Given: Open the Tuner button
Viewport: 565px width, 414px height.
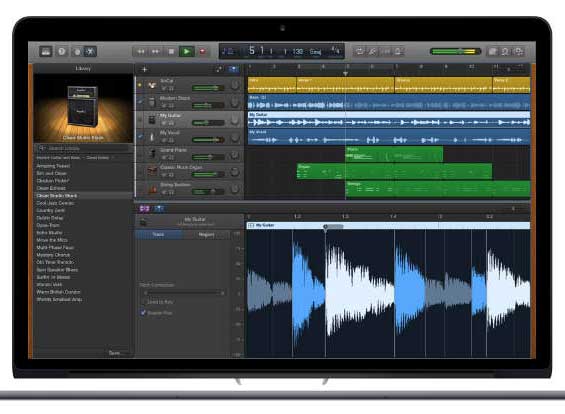Looking at the screenshot, I should coord(372,52).
